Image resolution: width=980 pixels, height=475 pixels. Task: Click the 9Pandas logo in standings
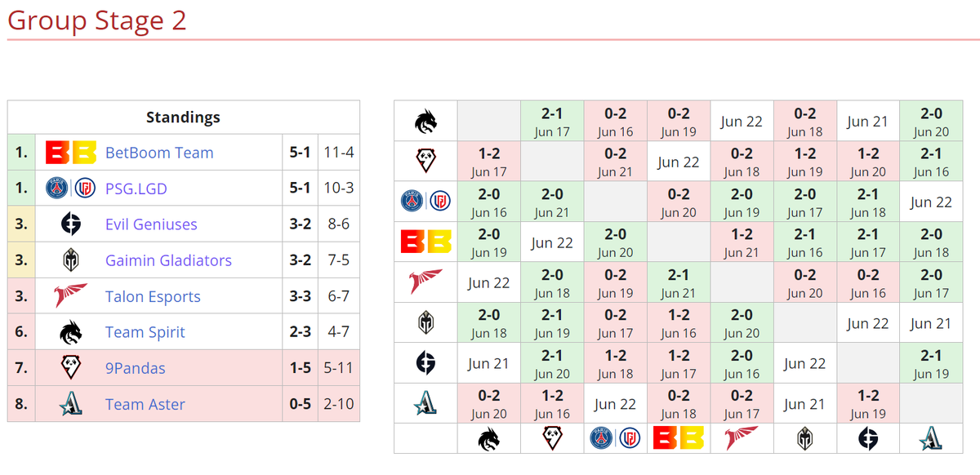[x=71, y=368]
